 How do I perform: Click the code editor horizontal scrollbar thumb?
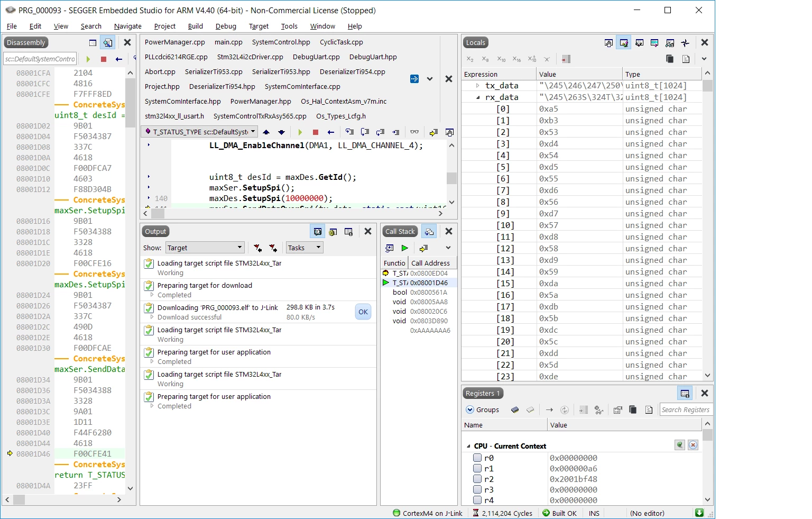tap(158, 213)
